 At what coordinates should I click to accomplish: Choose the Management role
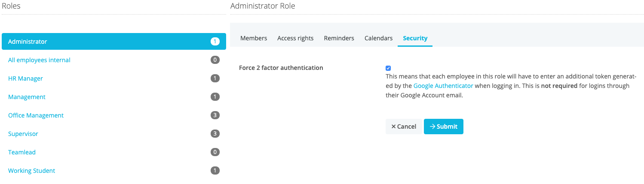27,97
